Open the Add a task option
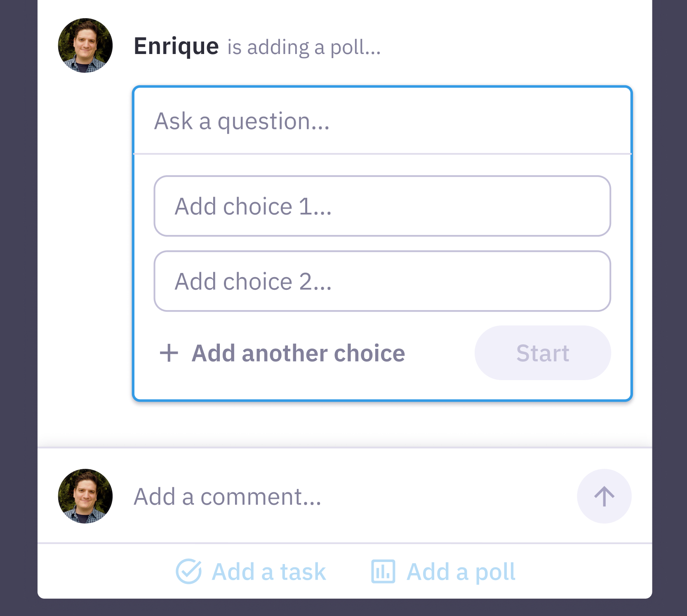Screen dimensions: 687x616 (268, 571)
